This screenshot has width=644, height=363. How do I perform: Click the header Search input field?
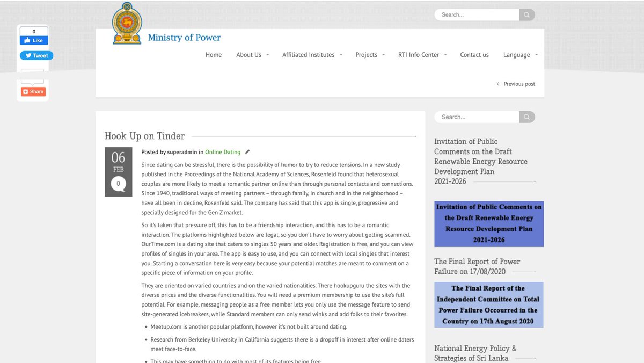click(477, 14)
